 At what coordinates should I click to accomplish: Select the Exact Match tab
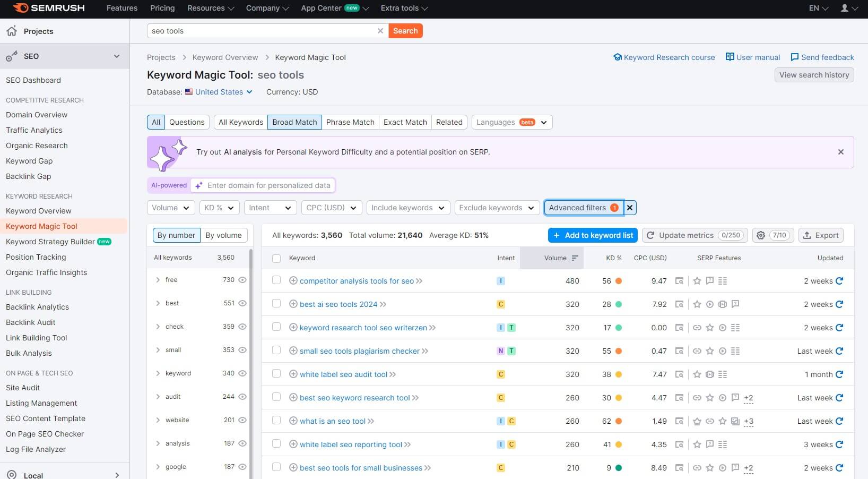pos(405,122)
